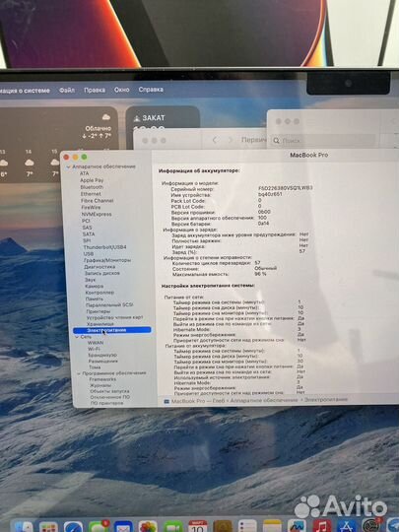399x532 pixels.
Task: Select Frameworks under Программное обеспечение
Action: coord(102,379)
